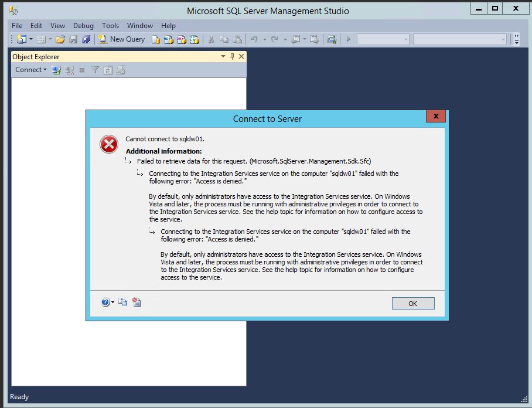Click the MDX Query toolbar icon
Image resolution: width=532 pixels, height=408 pixels.
[169, 39]
